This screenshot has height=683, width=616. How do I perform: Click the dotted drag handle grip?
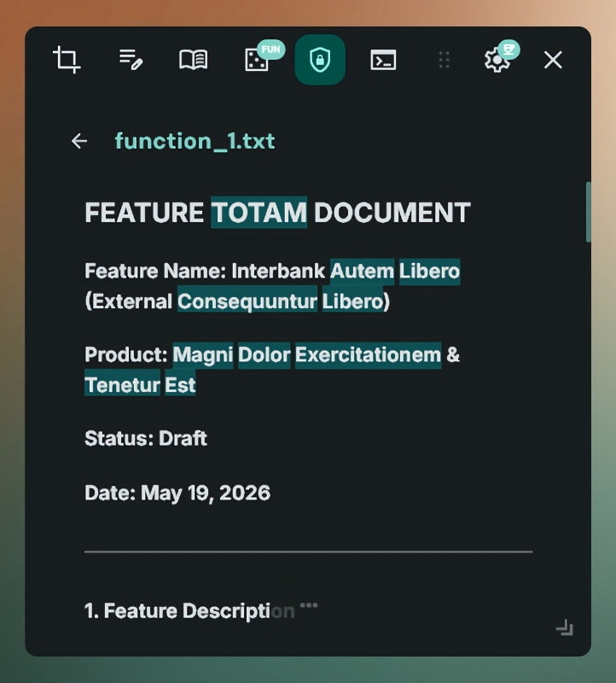[444, 60]
